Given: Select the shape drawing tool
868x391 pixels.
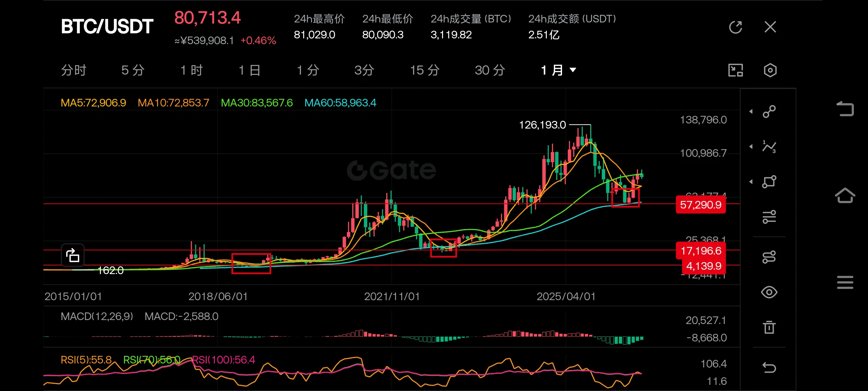Looking at the screenshot, I should (x=769, y=182).
